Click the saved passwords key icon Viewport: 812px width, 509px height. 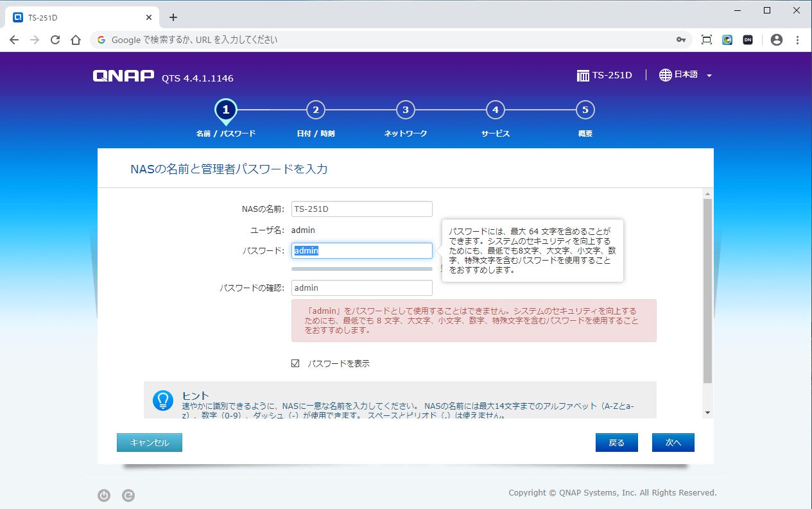[x=680, y=40]
